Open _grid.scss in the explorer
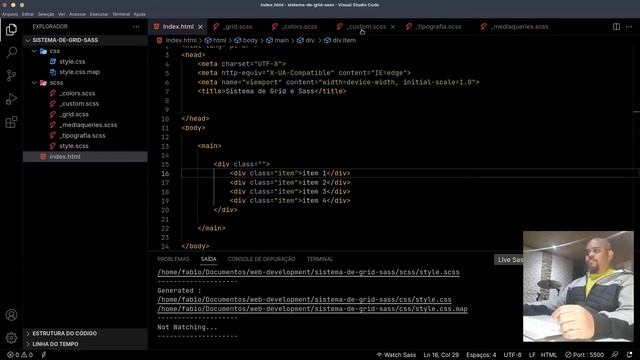This screenshot has height=360, width=640. pyautogui.click(x=85, y=114)
